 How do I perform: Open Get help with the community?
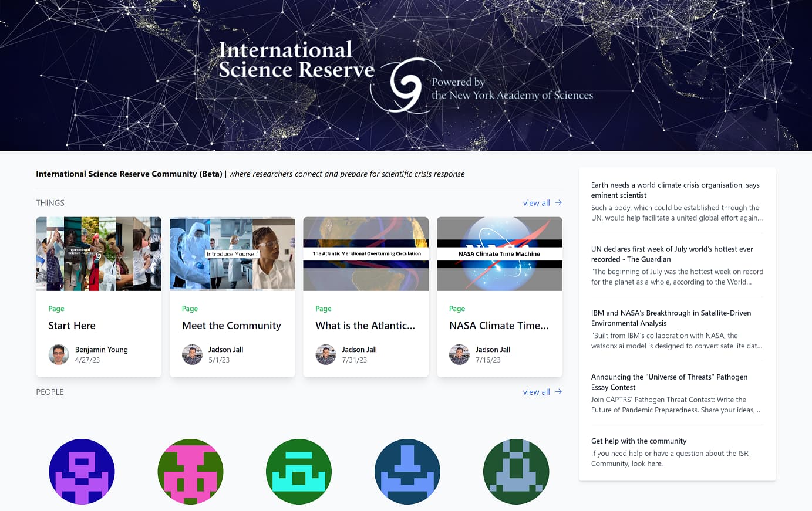tap(639, 441)
